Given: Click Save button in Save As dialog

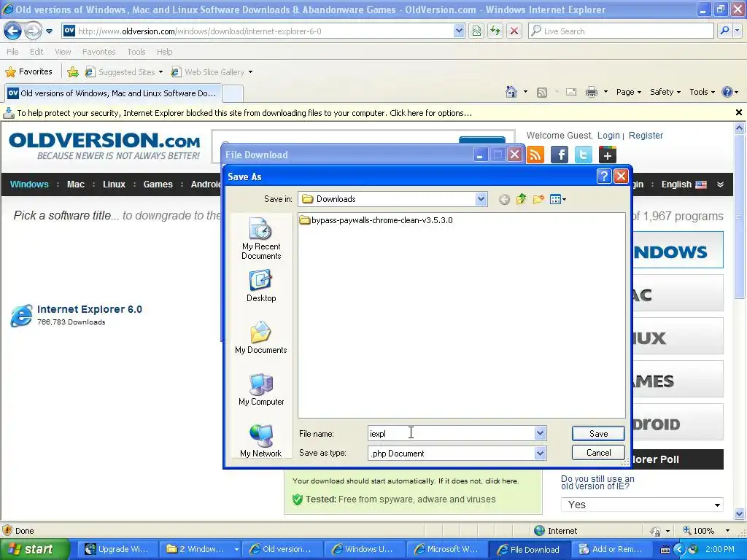Looking at the screenshot, I should click(598, 433).
